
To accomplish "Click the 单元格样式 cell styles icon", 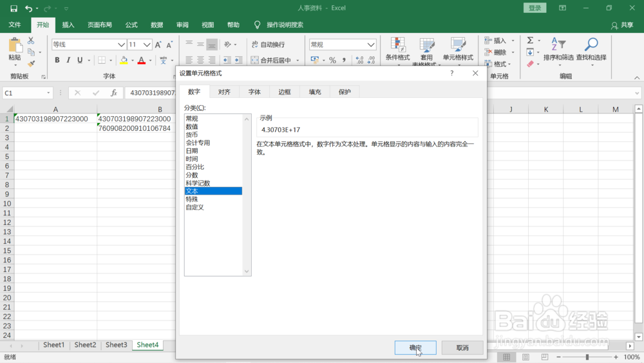I will (457, 44).
